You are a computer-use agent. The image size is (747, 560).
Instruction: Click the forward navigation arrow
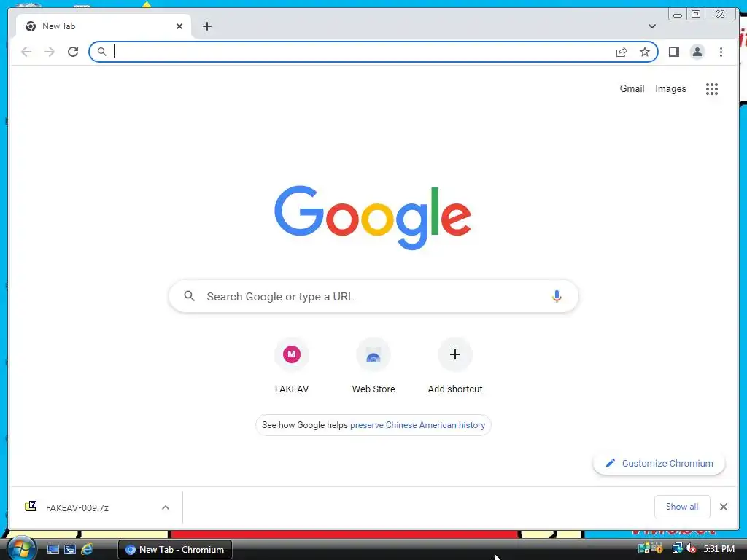50,52
